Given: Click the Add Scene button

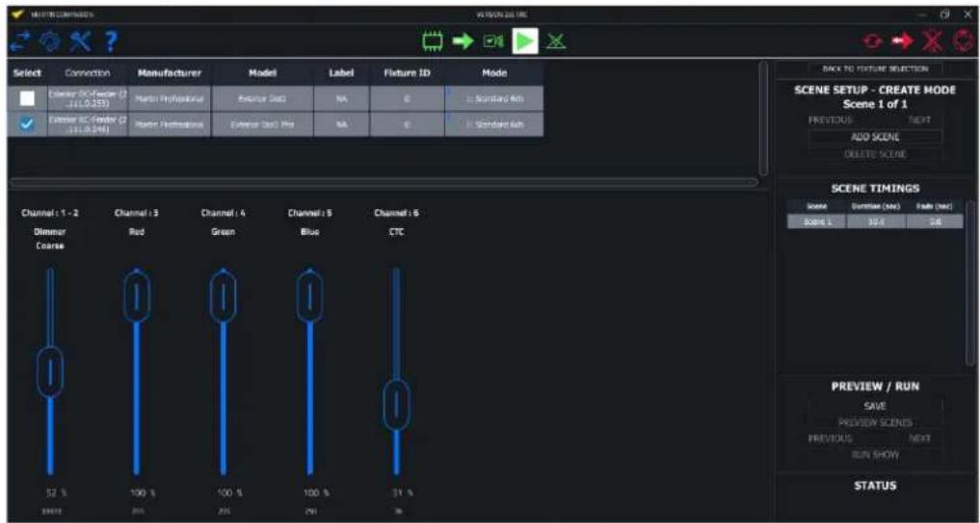Looking at the screenshot, I should point(874,137).
